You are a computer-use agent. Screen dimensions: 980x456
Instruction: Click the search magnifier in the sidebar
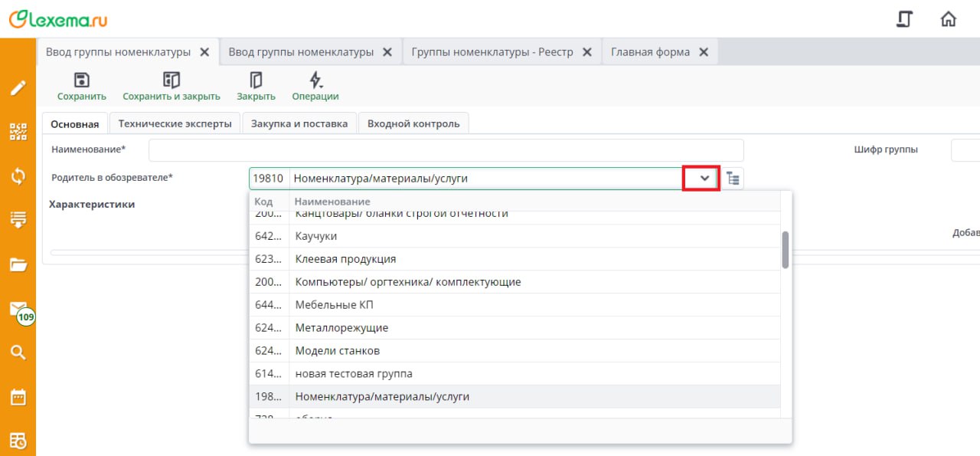pos(18,353)
